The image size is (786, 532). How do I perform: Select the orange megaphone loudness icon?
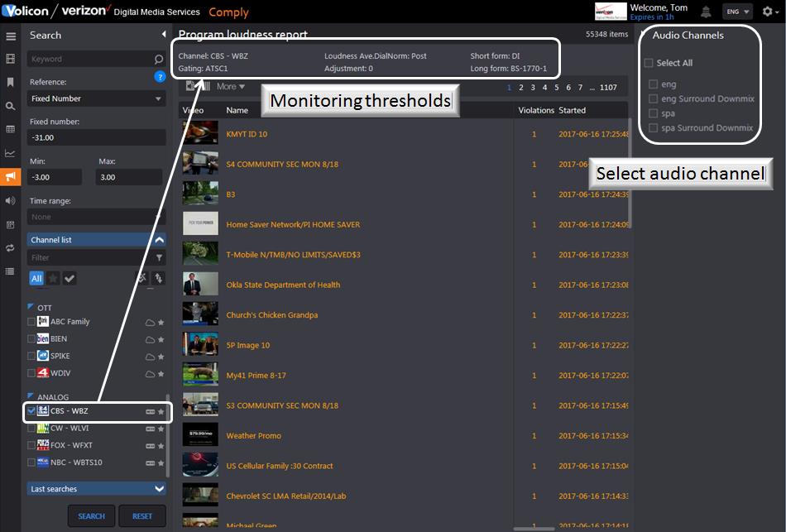pyautogui.click(x=10, y=176)
